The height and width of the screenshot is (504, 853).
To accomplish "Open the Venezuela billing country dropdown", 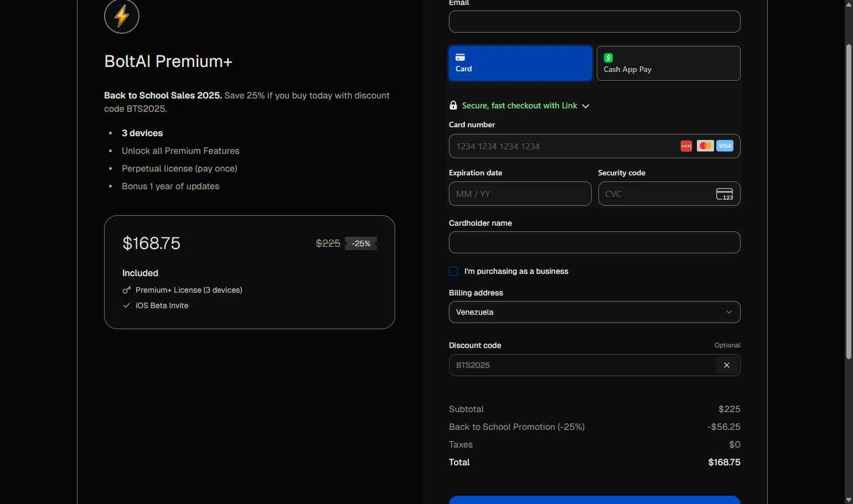I will point(594,312).
